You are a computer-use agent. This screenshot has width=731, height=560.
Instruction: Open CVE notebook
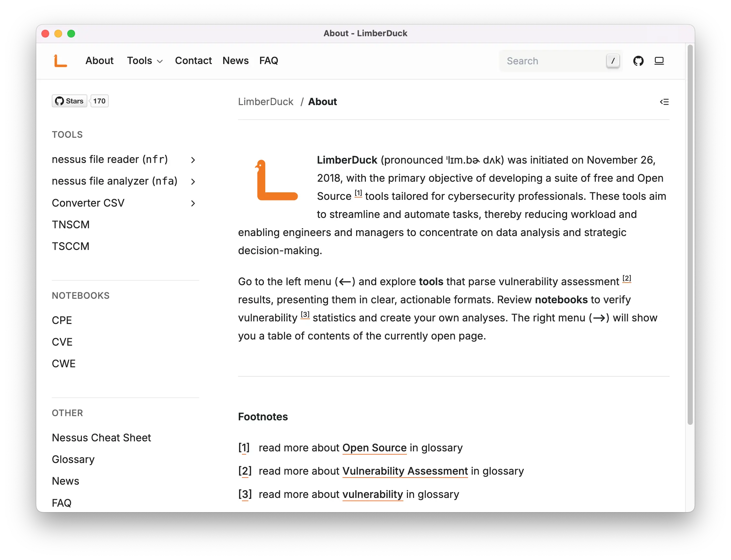coord(62,342)
